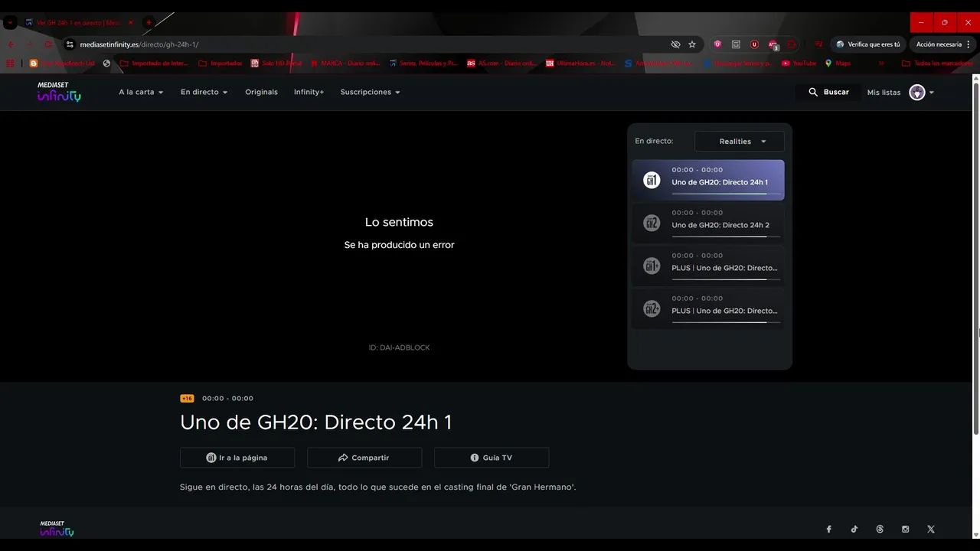Image resolution: width=980 pixels, height=551 pixels.
Task: Select Uno de GH20: Directo 24h 1 channel
Action: tap(708, 180)
